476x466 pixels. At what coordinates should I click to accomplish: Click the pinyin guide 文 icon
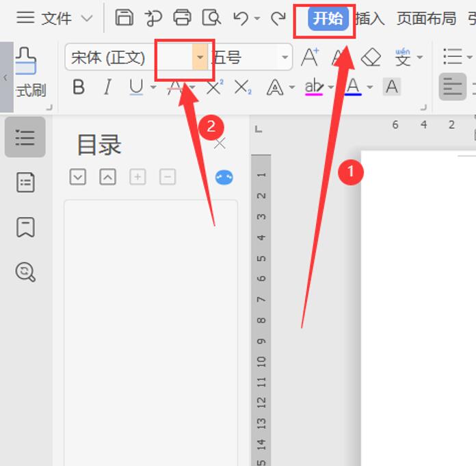(x=403, y=57)
